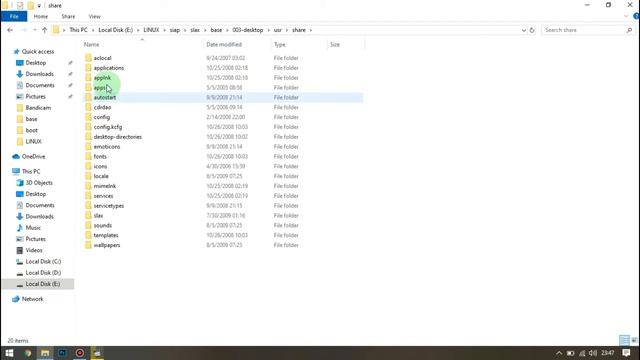The image size is (640, 360).
Task: Switch to the Share ribbon tab
Action: coord(68,16)
